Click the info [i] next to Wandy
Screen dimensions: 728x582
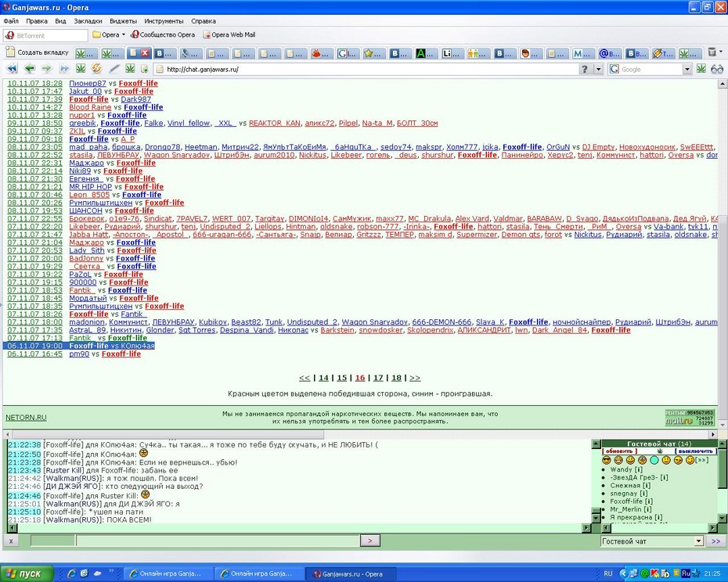(x=639, y=469)
